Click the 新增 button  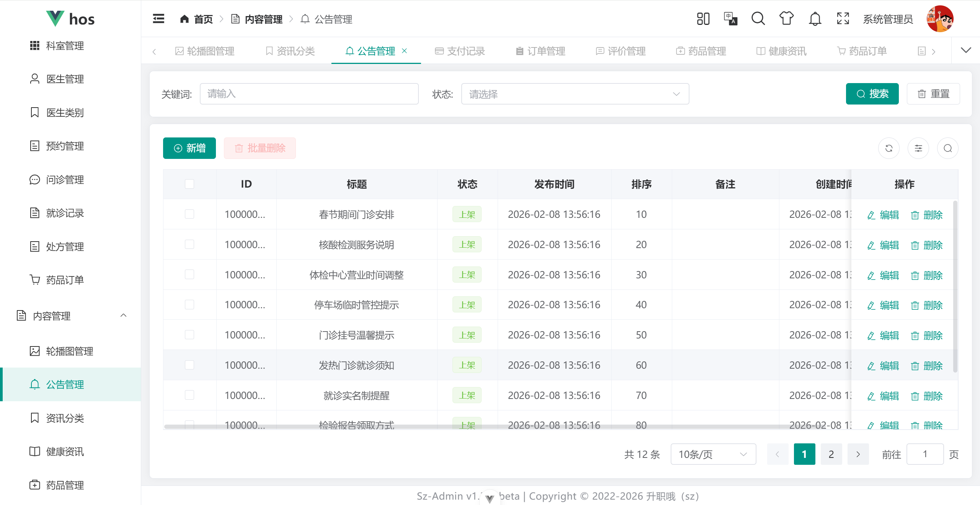[x=189, y=148]
